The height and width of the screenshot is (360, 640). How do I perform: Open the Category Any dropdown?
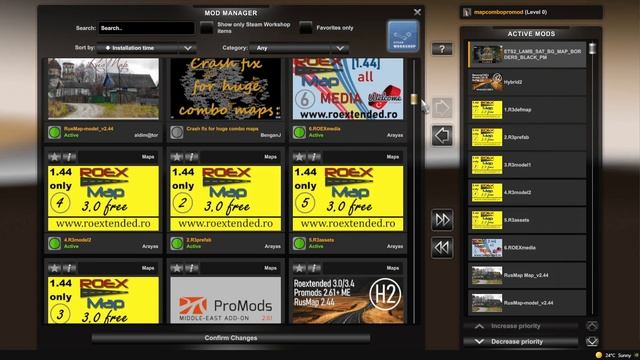299,48
